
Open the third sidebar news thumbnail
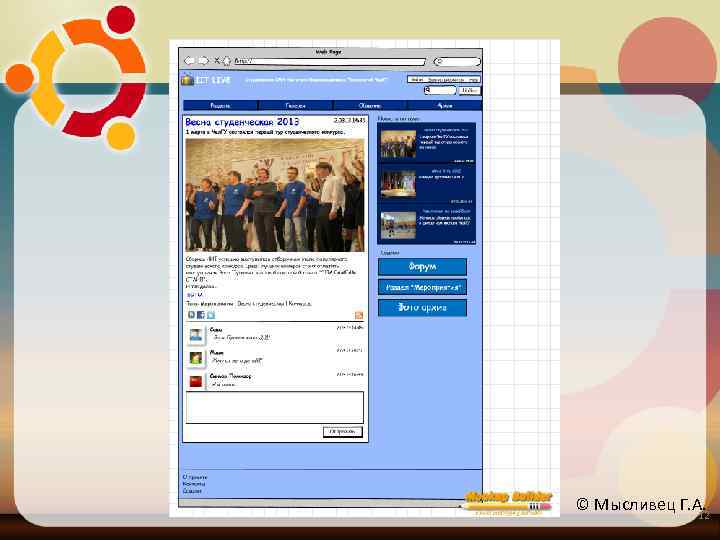click(398, 225)
